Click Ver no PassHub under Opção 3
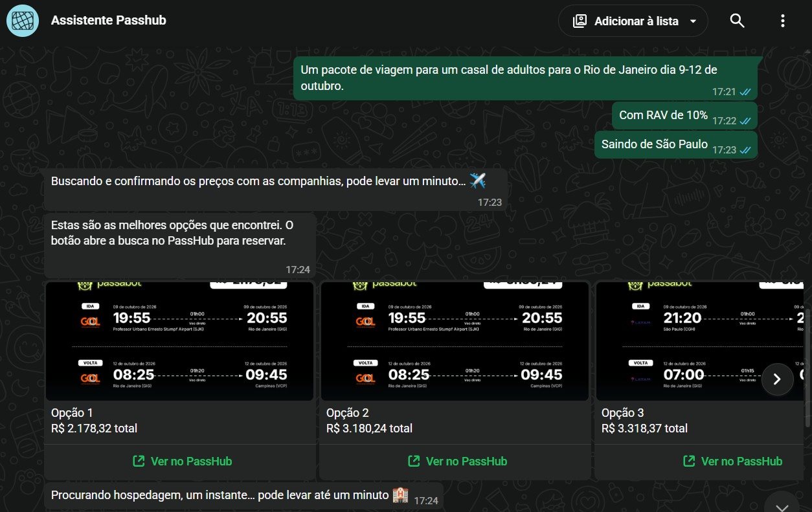The width and height of the screenshot is (812, 512). [x=732, y=462]
